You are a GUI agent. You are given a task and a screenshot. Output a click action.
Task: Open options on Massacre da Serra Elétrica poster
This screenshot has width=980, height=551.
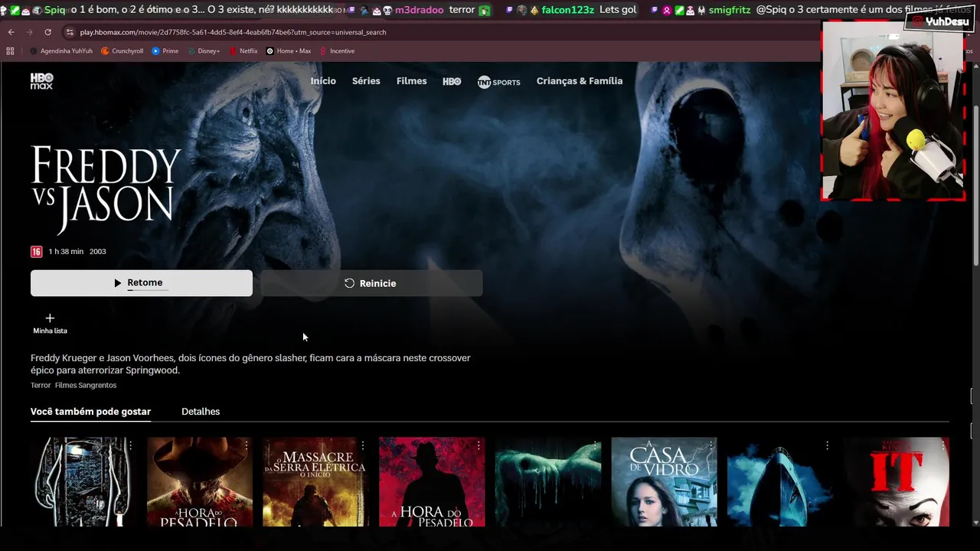tap(363, 445)
